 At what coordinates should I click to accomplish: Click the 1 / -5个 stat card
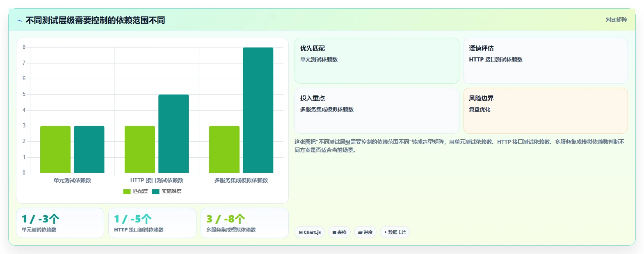pos(152,223)
